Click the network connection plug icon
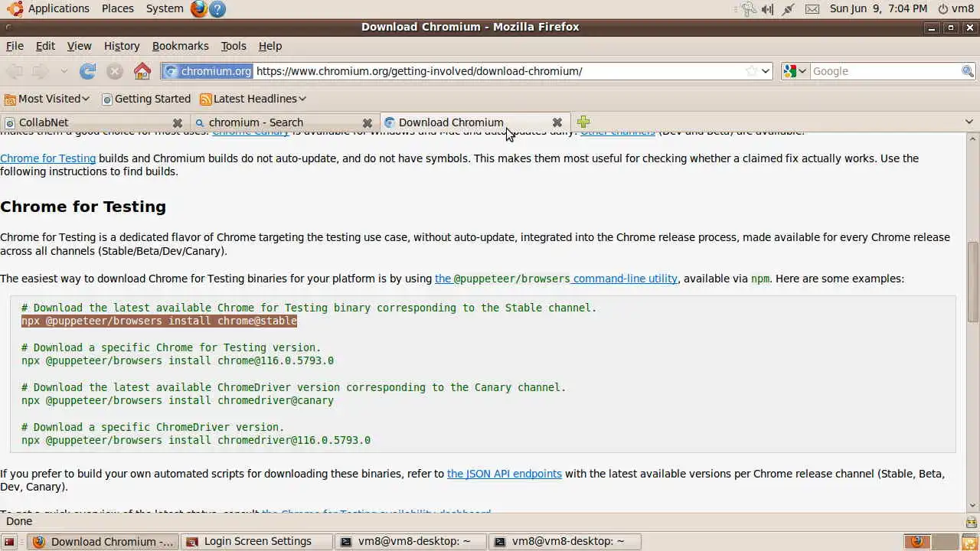980x551 pixels. coord(789,8)
